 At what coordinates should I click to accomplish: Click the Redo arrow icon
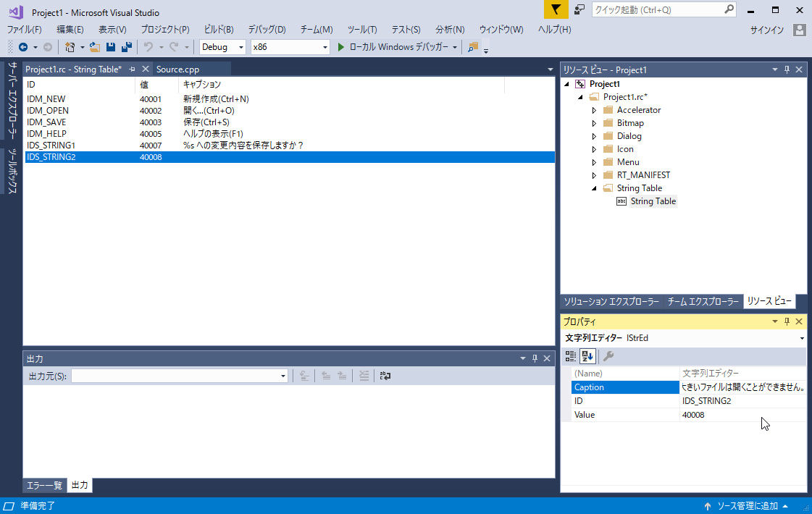click(x=174, y=47)
